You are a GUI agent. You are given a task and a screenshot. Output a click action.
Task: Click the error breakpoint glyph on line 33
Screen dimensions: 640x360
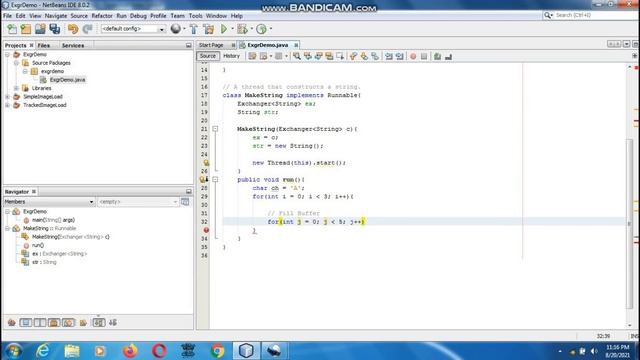click(206, 230)
